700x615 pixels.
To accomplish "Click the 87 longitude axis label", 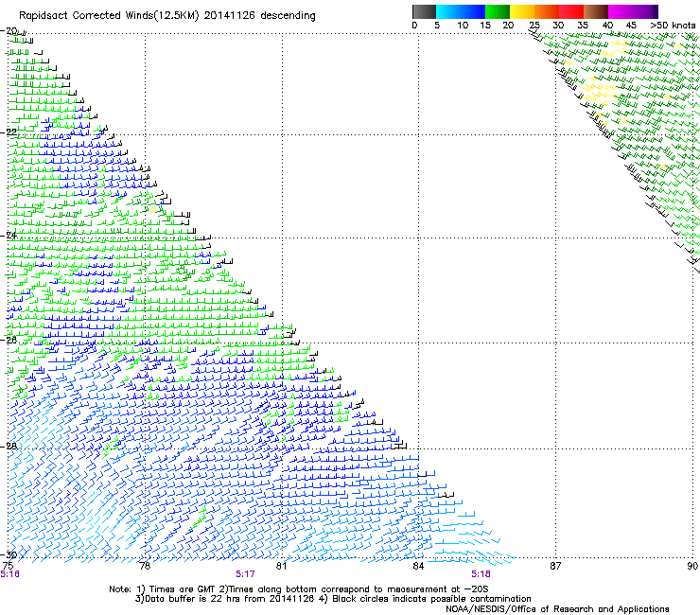I will pyautogui.click(x=555, y=566).
